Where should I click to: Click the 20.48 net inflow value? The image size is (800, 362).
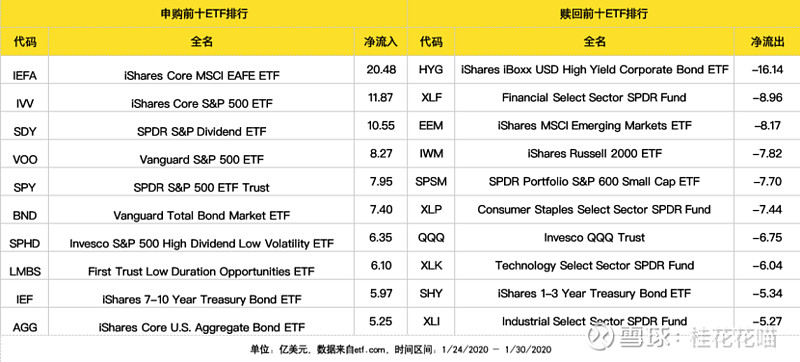(381, 70)
